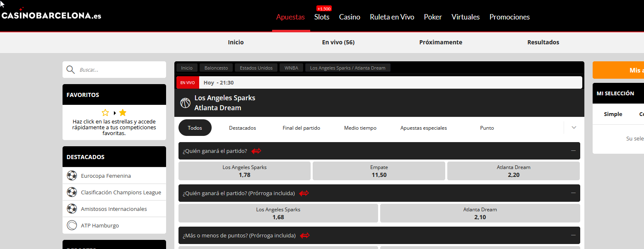This screenshot has width=644, height=249.
Task: Click the Baloncesto breadcrumb
Action: (x=216, y=68)
